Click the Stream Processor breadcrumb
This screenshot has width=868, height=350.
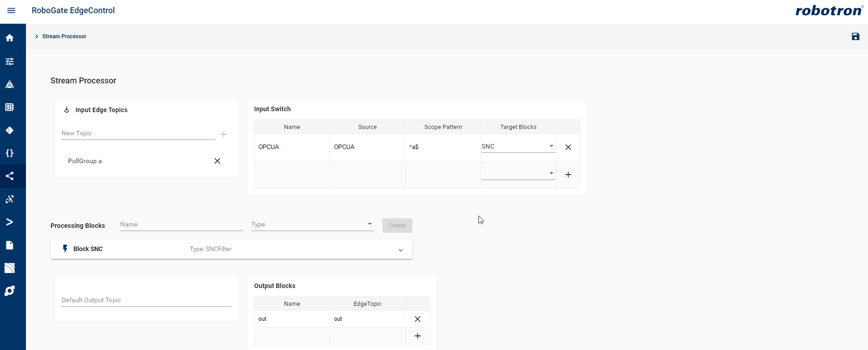64,36
